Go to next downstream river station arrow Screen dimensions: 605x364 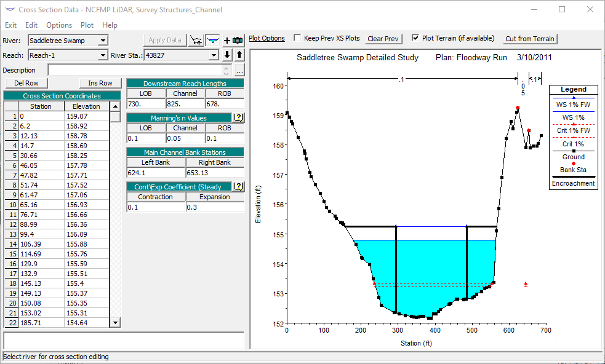[x=227, y=55]
